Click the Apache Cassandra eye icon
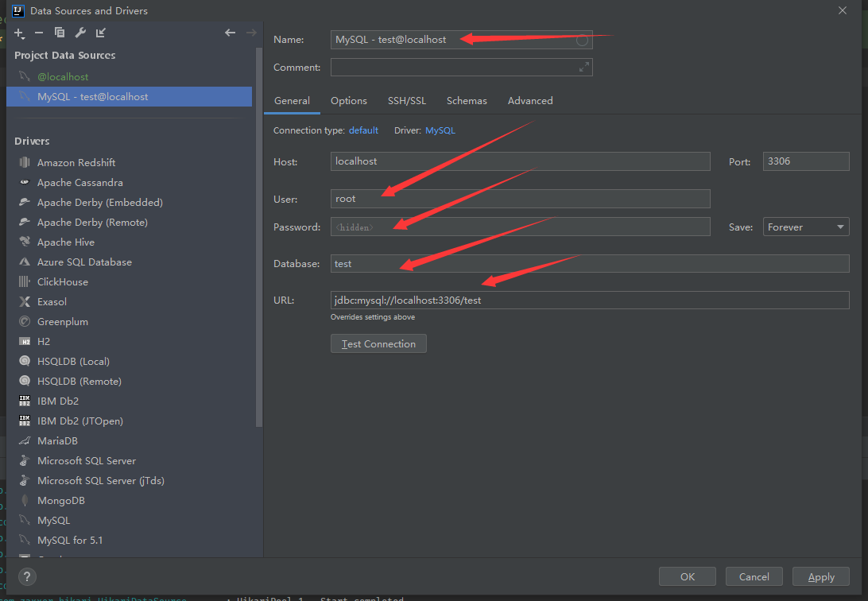Screen dimensions: 868x601 (25, 182)
